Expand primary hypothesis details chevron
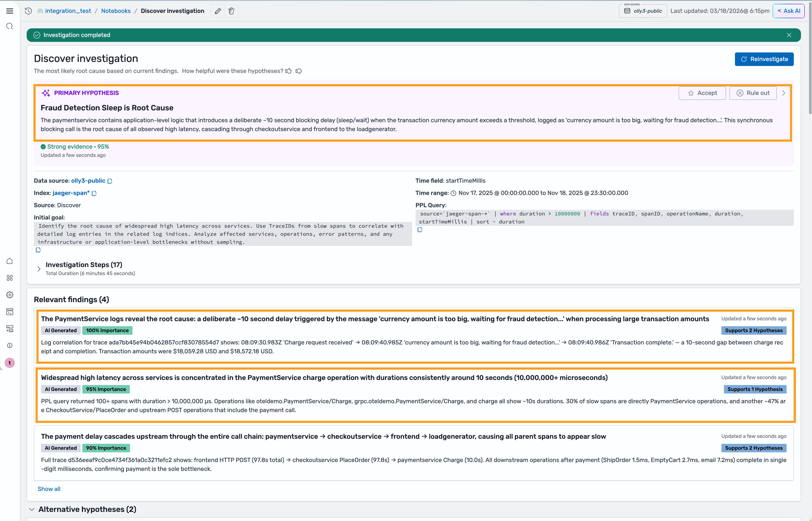The height and width of the screenshot is (521, 812). 784,93
